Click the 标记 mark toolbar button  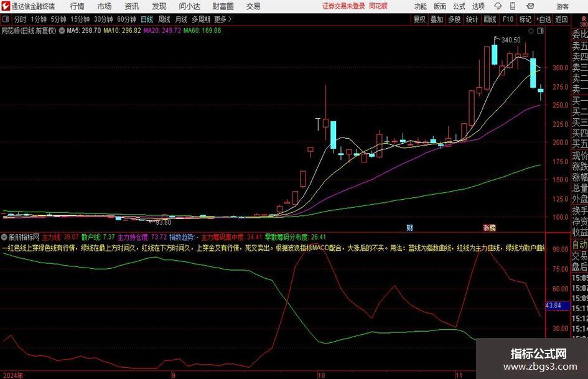(x=525, y=19)
